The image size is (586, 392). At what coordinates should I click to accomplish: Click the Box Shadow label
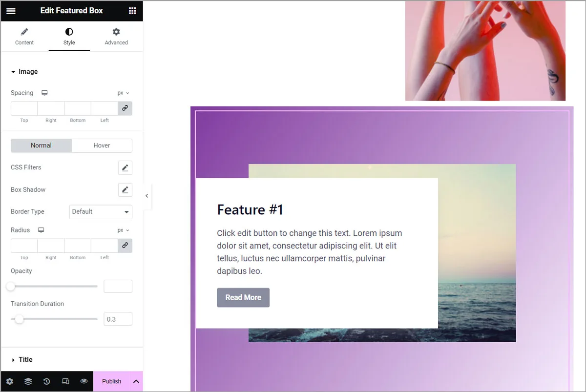[x=28, y=189]
